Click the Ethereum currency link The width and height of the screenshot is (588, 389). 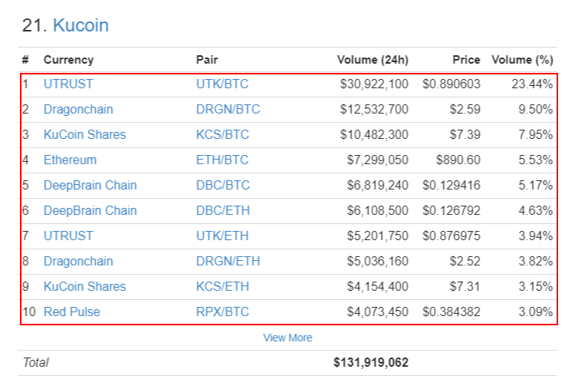(70, 160)
